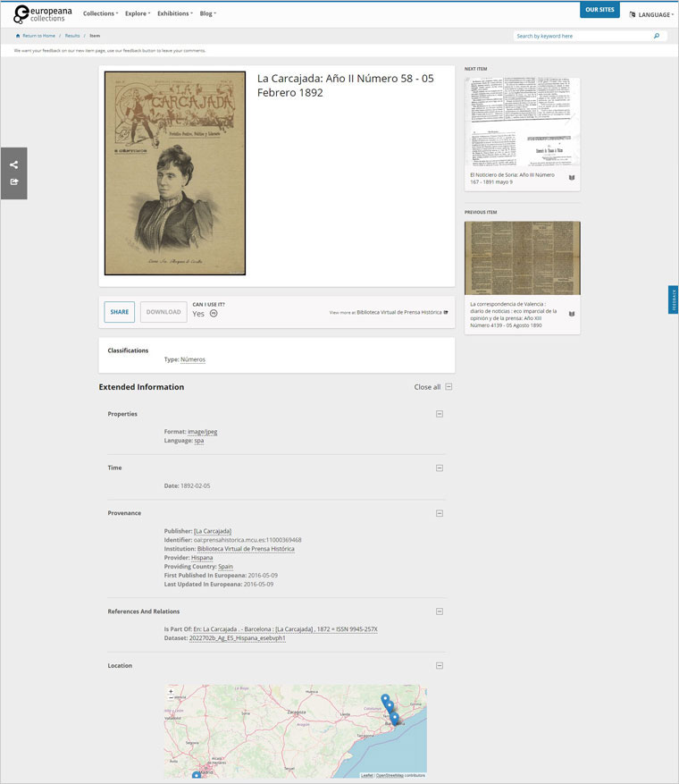Click the dataset 2022702b_Ag_ES_Hispana link
This screenshot has height=784, width=679.
(x=238, y=638)
